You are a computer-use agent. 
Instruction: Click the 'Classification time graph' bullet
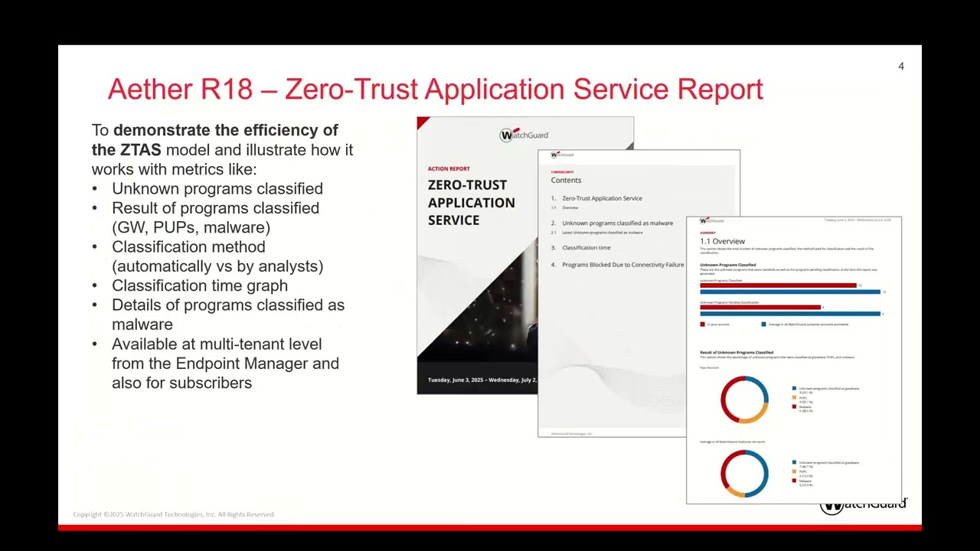coord(200,285)
